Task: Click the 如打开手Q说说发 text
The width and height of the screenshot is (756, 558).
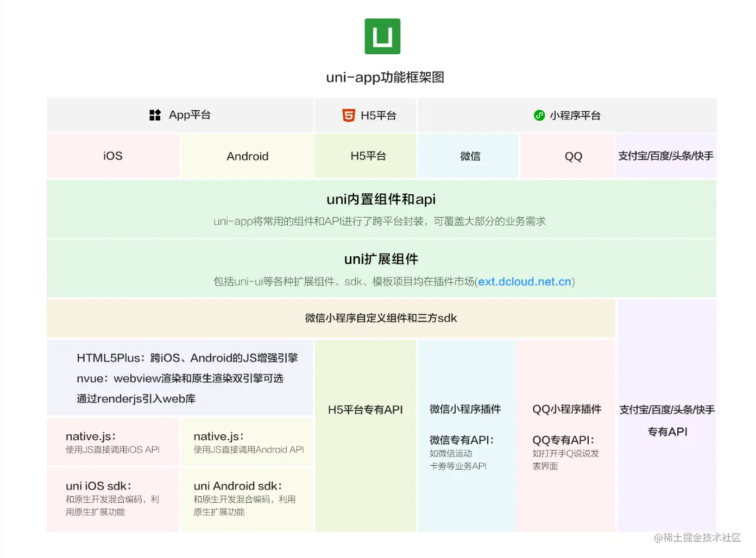Action: pyautogui.click(x=565, y=453)
